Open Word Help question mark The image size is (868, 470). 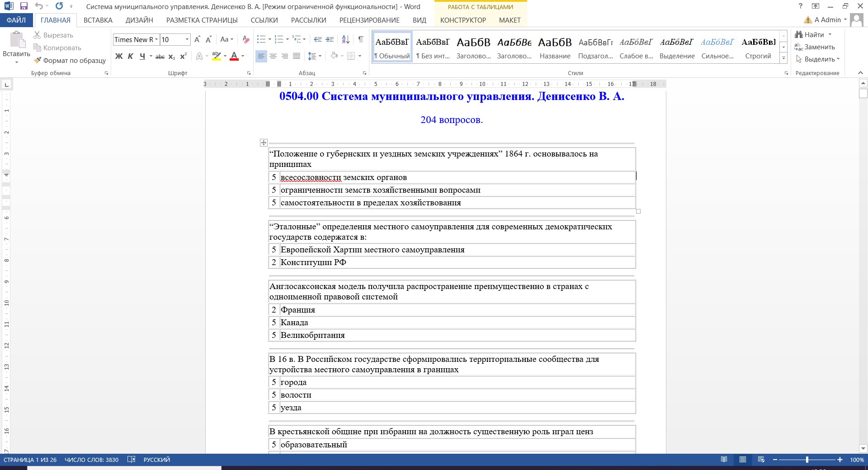click(800, 6)
